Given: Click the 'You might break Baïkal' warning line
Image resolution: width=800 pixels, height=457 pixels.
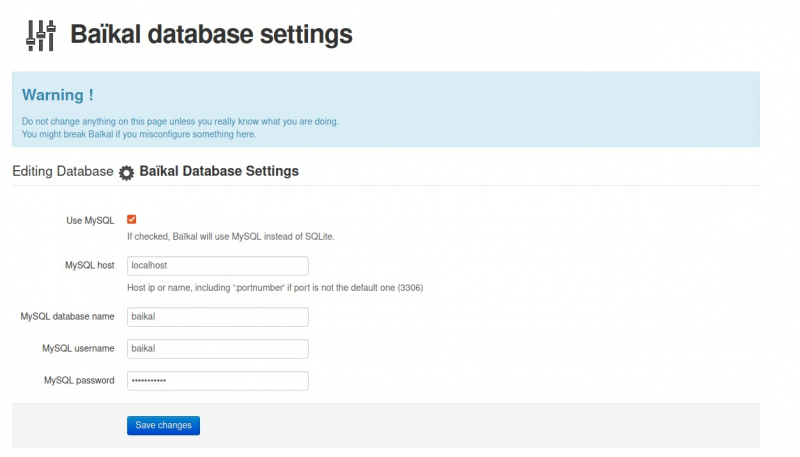Looking at the screenshot, I should point(139,134).
